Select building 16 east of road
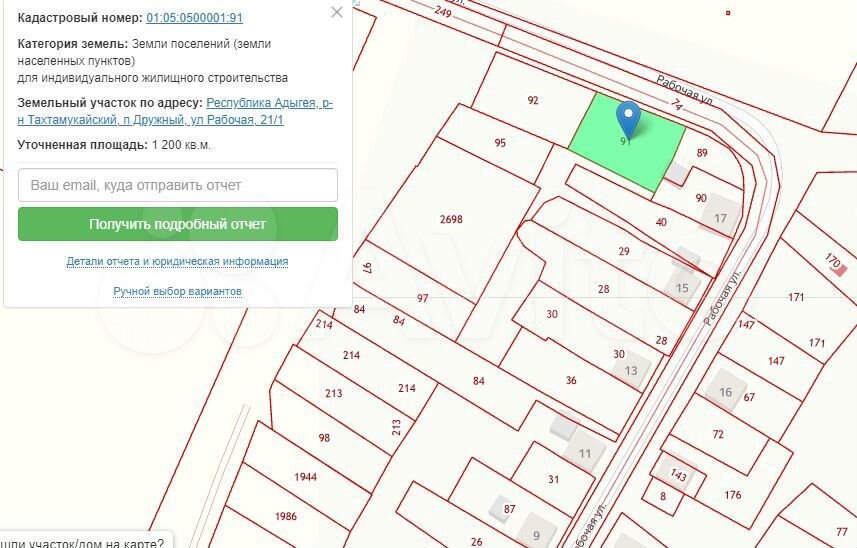 tap(726, 392)
